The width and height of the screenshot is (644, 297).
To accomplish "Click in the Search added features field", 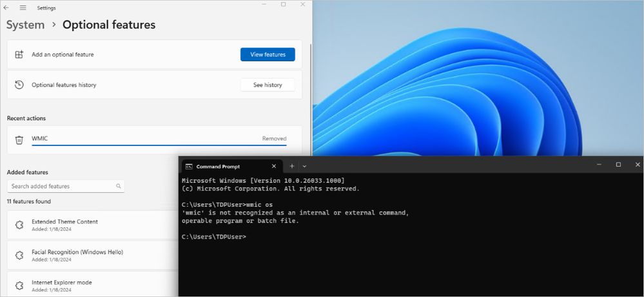I will click(x=66, y=186).
